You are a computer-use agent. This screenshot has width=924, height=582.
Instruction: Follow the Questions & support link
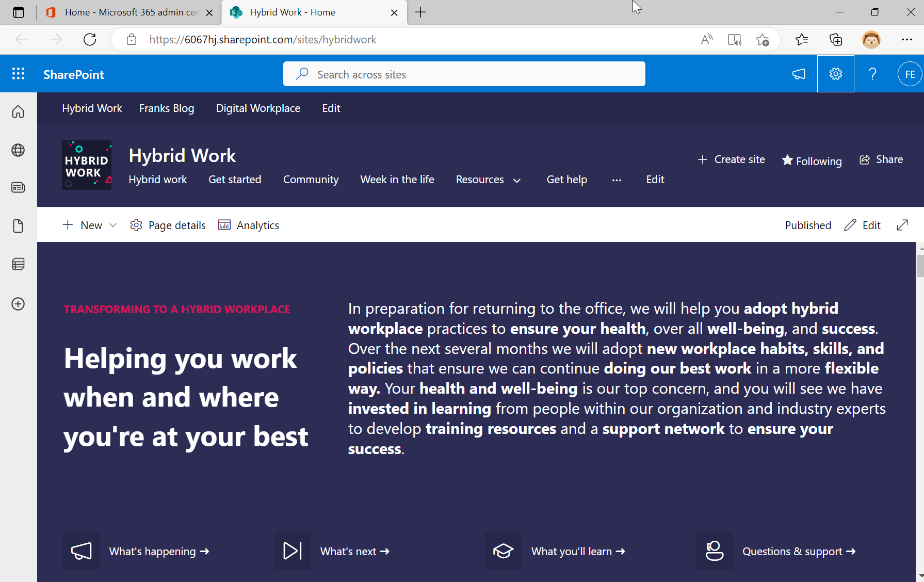[799, 551]
